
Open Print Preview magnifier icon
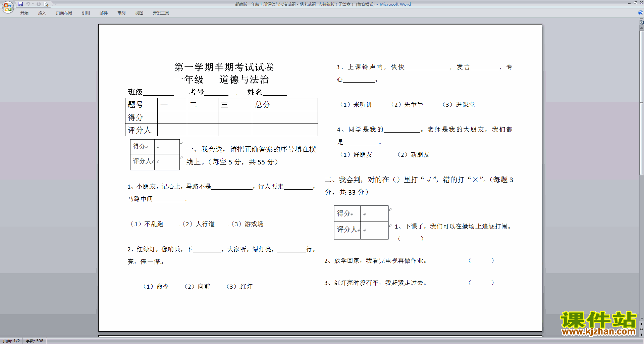click(x=46, y=4)
